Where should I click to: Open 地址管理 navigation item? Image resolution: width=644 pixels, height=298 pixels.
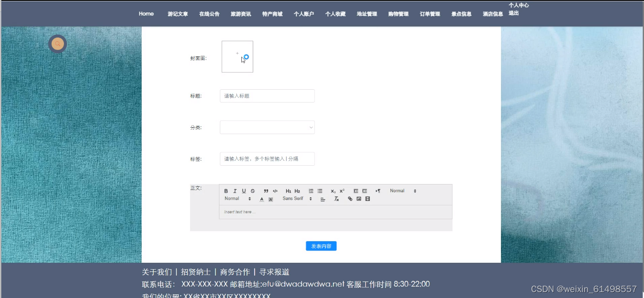[x=367, y=14]
